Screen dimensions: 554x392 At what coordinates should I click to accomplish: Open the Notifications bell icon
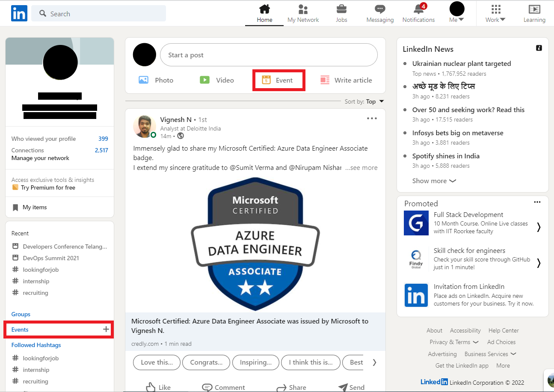[418, 9]
